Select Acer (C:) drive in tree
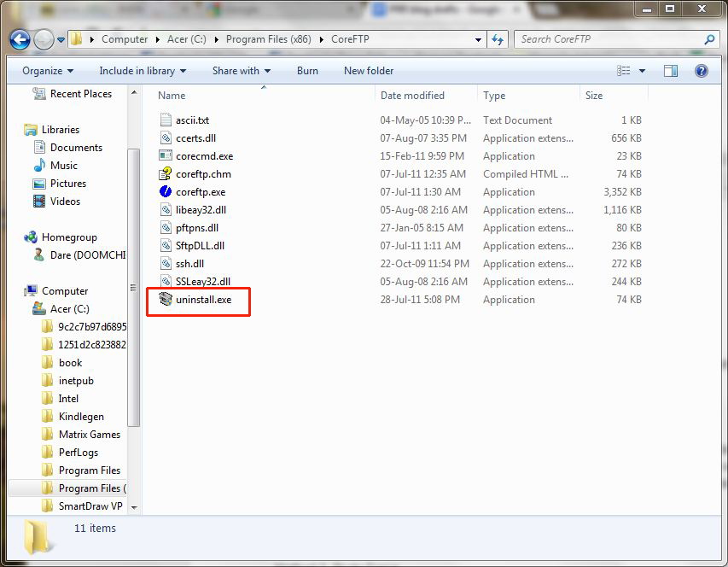The width and height of the screenshot is (728, 567). [x=70, y=309]
